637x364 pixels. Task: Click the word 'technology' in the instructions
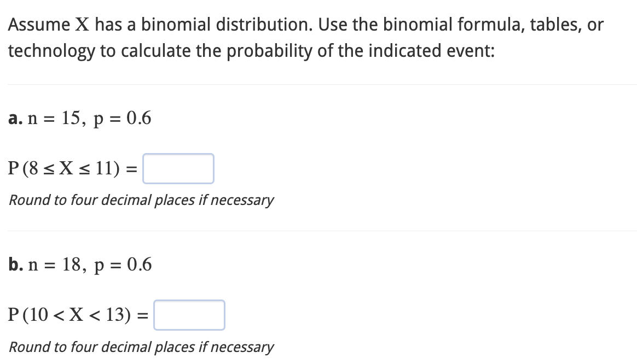coord(51,51)
